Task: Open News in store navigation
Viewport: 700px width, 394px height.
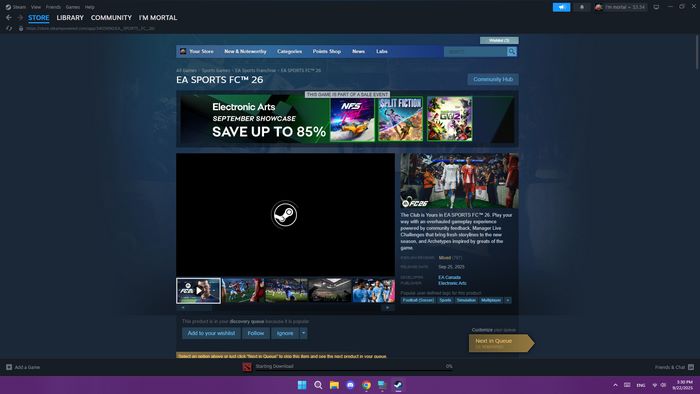Action: click(x=358, y=51)
